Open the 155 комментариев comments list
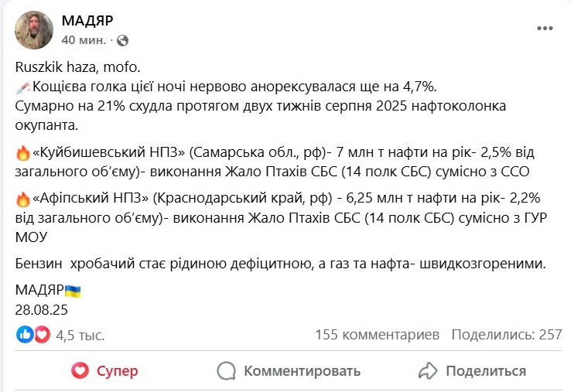This screenshot has width=571, height=392. pos(377,335)
